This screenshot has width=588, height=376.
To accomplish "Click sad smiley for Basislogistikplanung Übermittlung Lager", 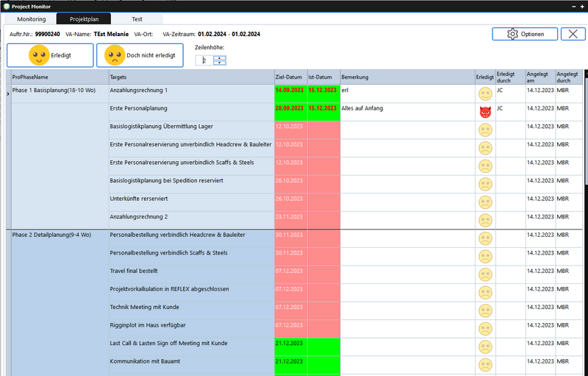I will coord(485,130).
